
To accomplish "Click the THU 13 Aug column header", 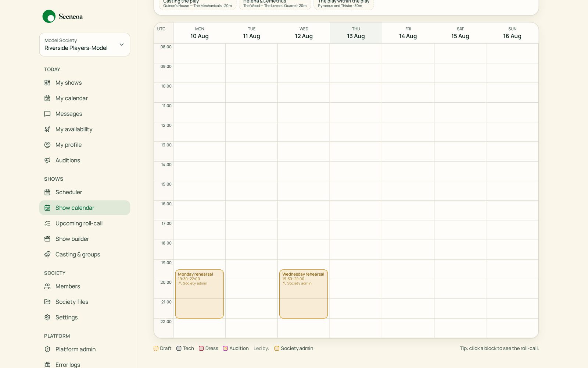I will tap(356, 33).
